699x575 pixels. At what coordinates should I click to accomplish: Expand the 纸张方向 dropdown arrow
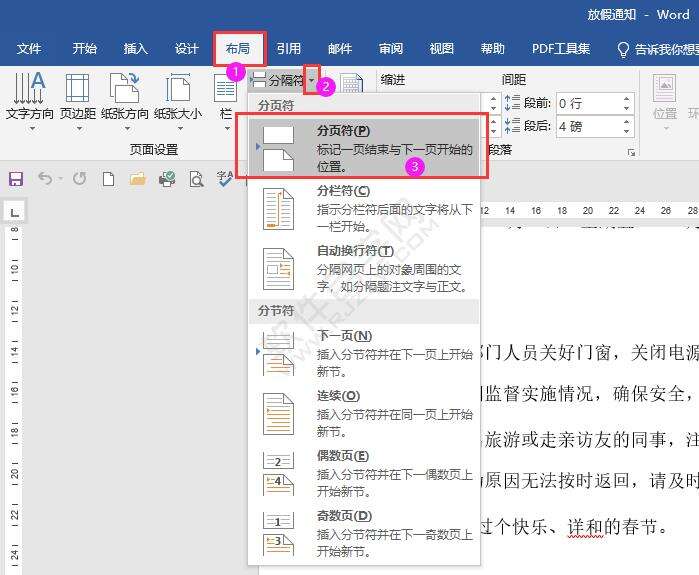coord(127,129)
